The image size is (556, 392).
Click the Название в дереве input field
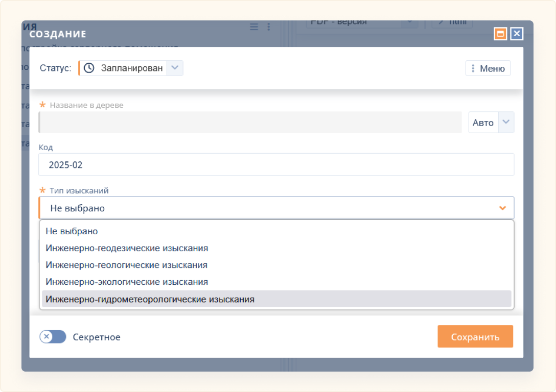[250, 122]
